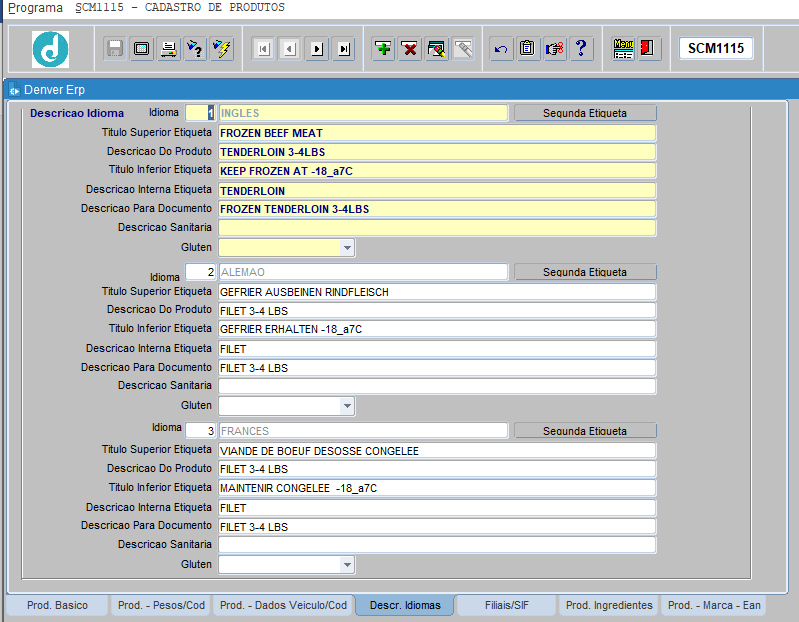Go to the first record arrow icon
The height and width of the screenshot is (622, 799).
[263, 49]
